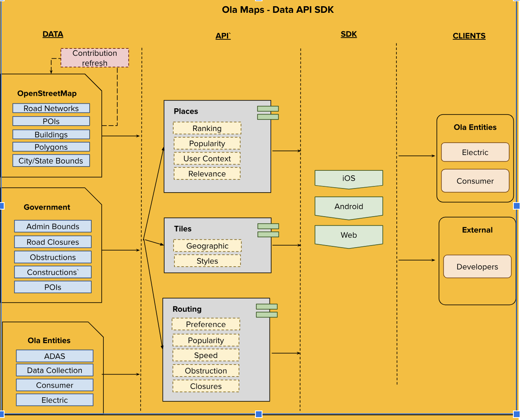Select the City/State Bounds block
Viewport: 520px width, 420px height.
click(x=51, y=161)
